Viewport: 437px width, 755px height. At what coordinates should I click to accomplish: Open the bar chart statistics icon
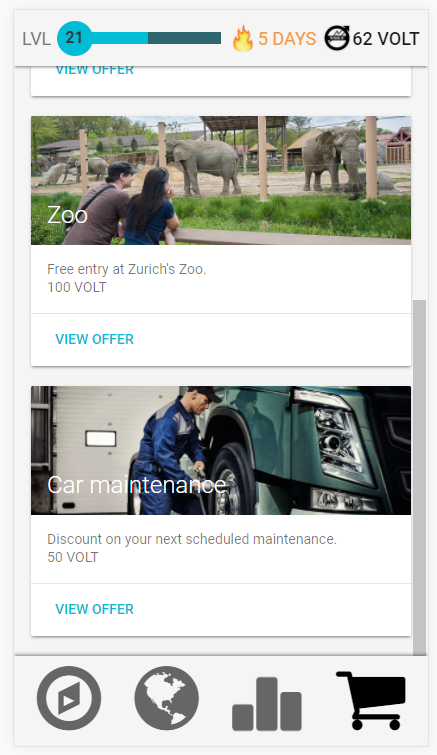267,704
